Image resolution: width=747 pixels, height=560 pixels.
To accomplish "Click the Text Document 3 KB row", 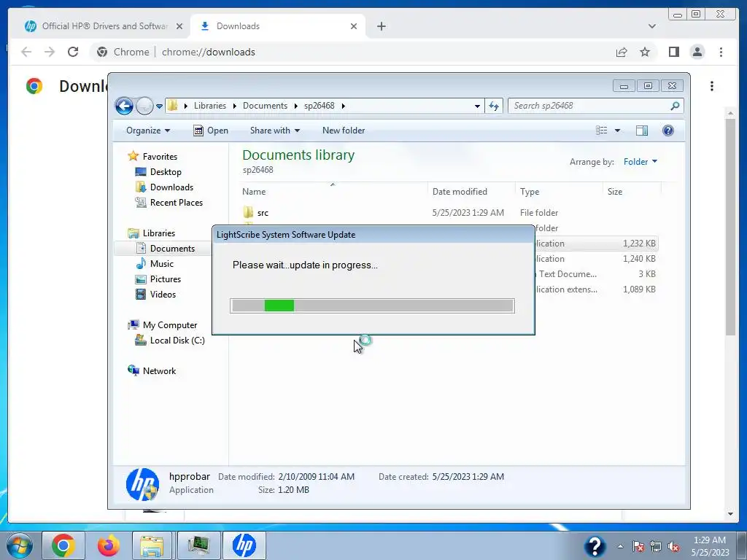I will click(596, 274).
